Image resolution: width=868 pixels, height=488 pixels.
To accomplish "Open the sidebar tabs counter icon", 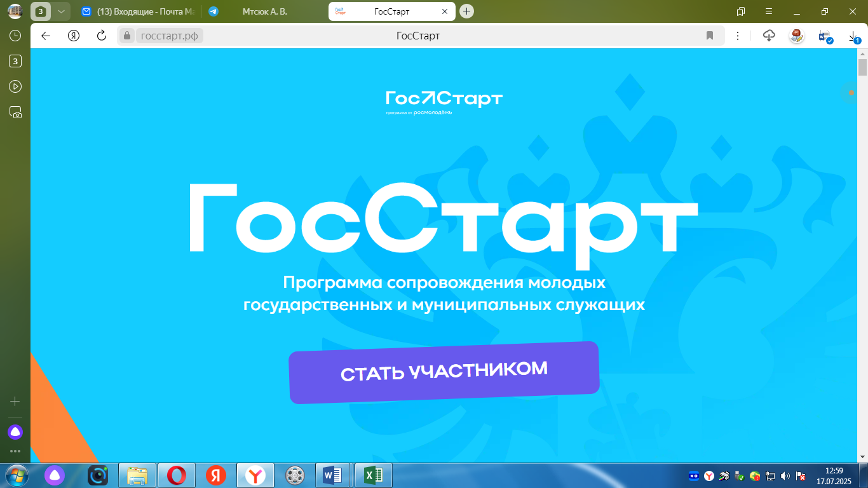I will (x=15, y=61).
